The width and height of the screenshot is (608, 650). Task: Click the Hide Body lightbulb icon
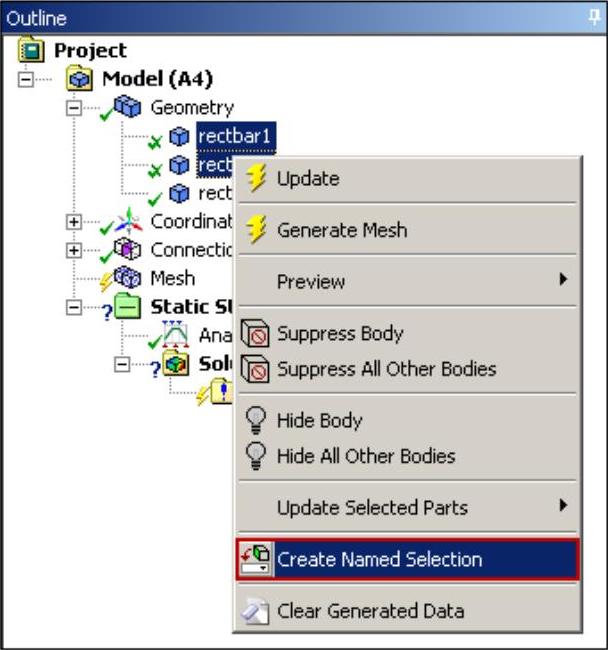(x=256, y=421)
